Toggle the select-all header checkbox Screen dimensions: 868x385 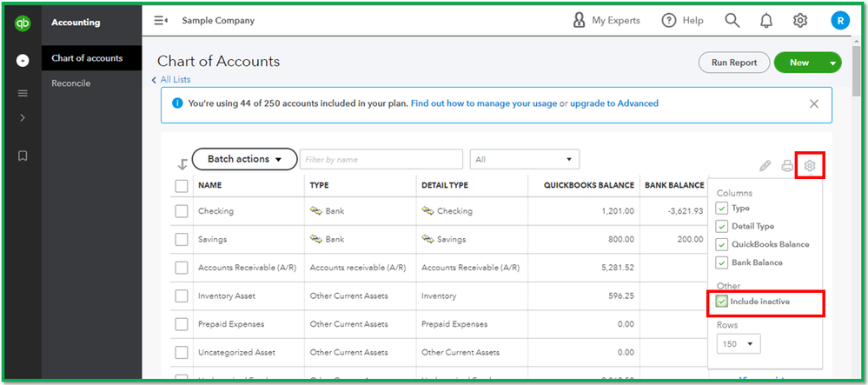(x=182, y=186)
